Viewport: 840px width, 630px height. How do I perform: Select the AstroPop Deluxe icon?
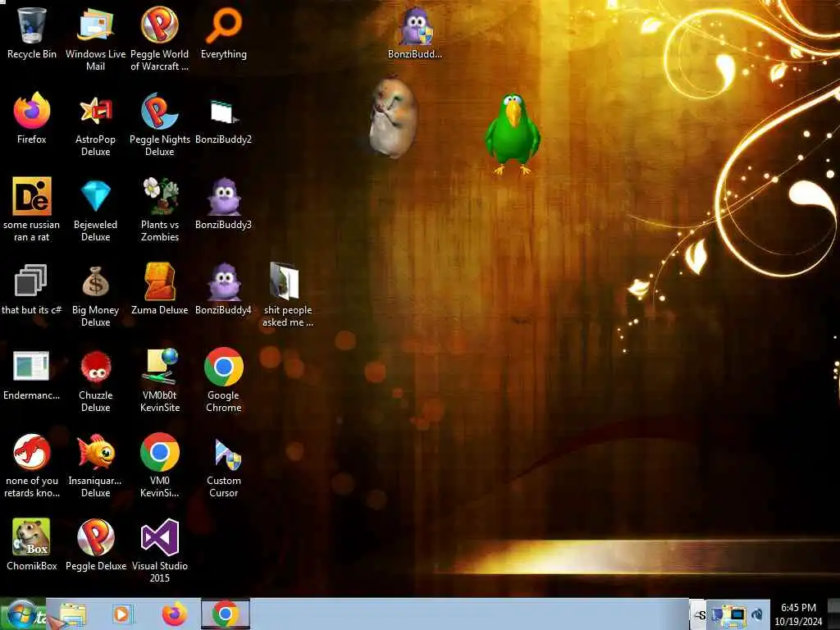95,125
